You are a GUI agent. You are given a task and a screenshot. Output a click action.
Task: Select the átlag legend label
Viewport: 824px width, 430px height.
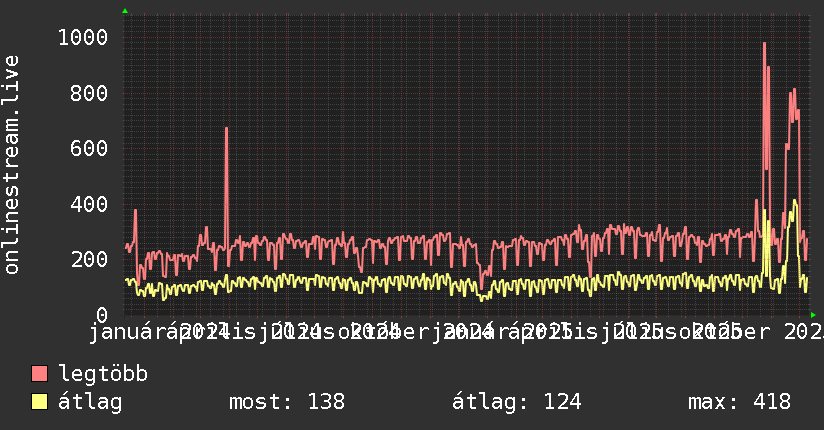[90, 402]
